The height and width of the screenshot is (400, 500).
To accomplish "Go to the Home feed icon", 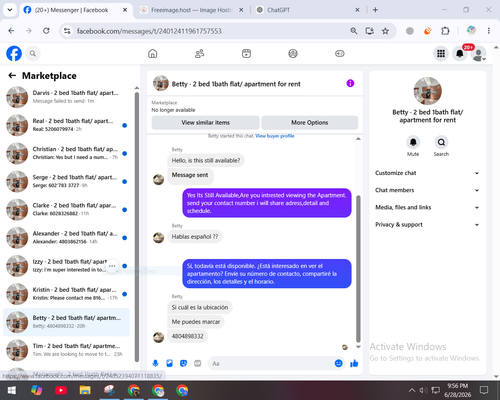I will click(x=153, y=53).
